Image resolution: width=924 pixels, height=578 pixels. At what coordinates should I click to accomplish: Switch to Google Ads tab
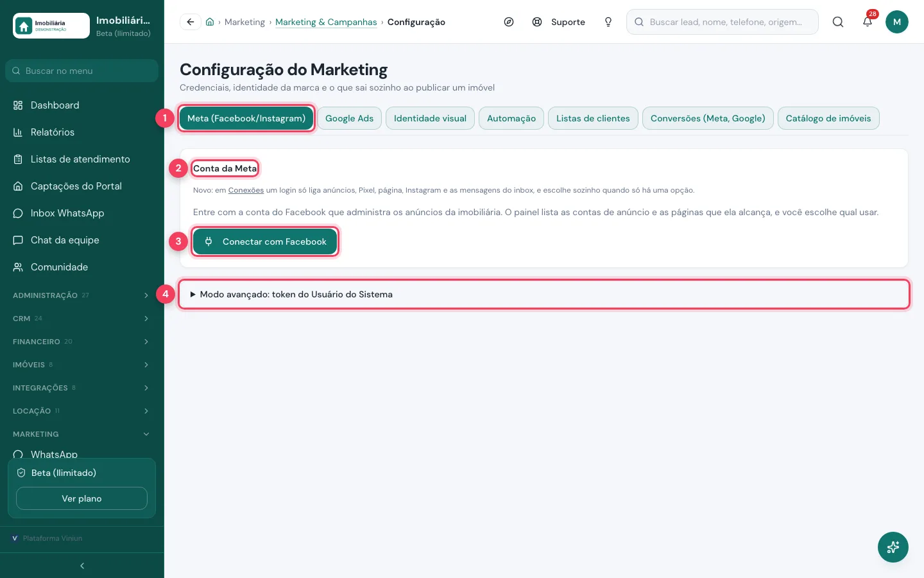(x=349, y=118)
